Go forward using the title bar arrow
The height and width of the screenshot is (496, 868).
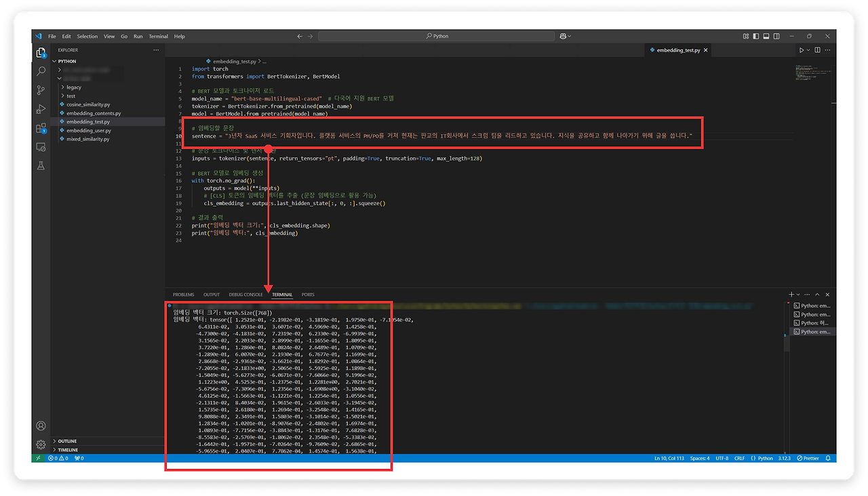point(311,36)
